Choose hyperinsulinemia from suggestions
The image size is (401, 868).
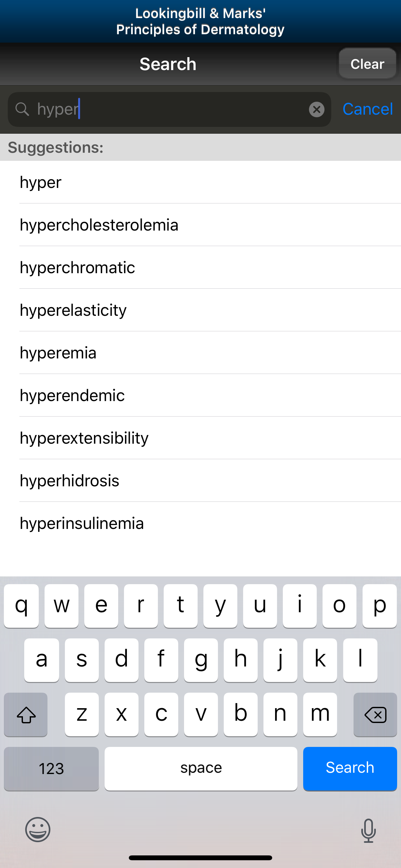click(x=82, y=523)
